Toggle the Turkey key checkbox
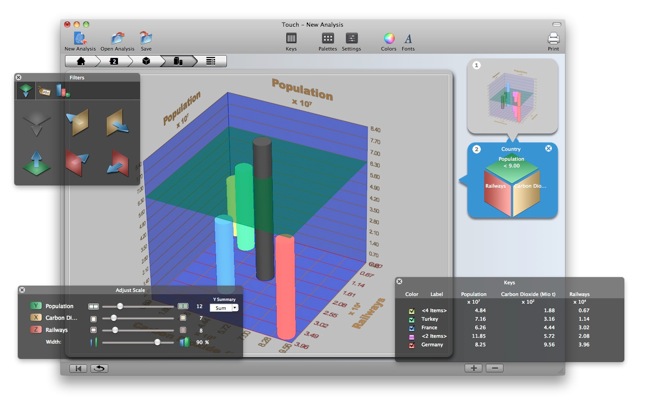648x405 pixels. pyautogui.click(x=412, y=320)
